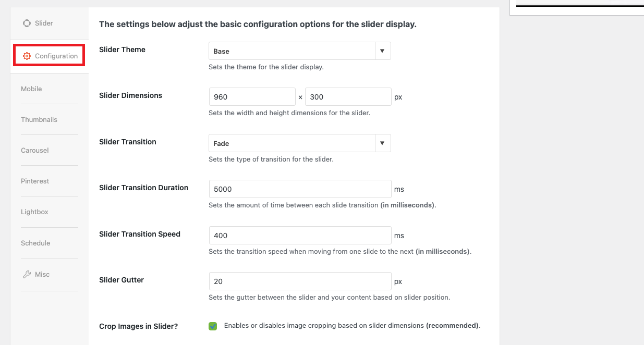This screenshot has height=345, width=644.
Task: Open the Slider Theme dropdown arrow
Action: click(382, 51)
